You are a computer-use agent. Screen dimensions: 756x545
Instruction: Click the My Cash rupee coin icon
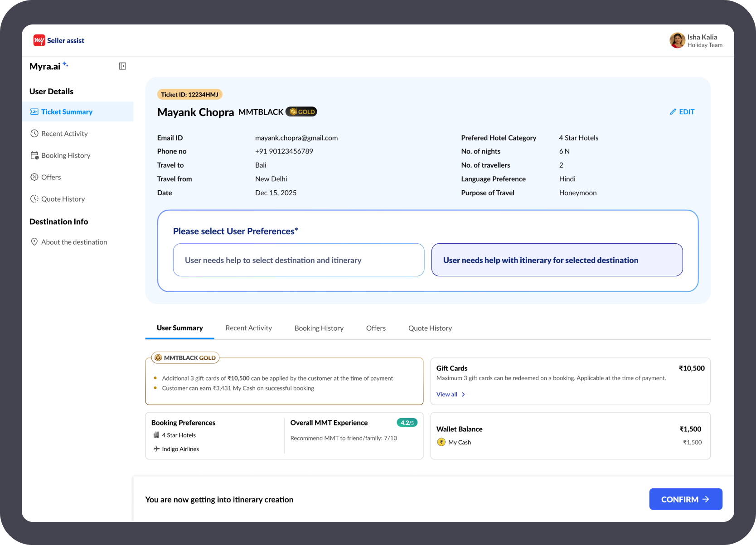tap(441, 442)
